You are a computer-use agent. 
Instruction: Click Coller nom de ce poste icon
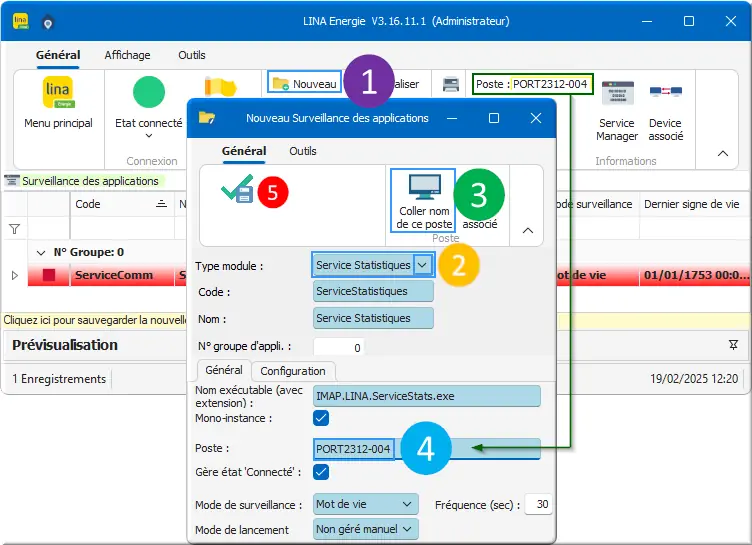click(x=423, y=187)
